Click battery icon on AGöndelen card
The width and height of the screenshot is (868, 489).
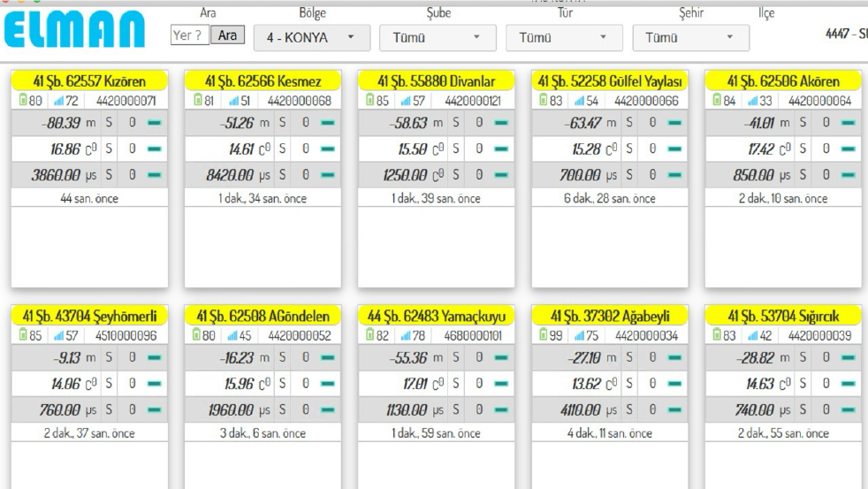point(196,334)
